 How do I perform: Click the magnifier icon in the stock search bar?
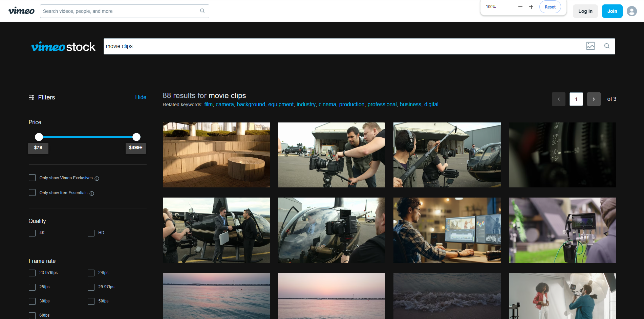(x=607, y=46)
